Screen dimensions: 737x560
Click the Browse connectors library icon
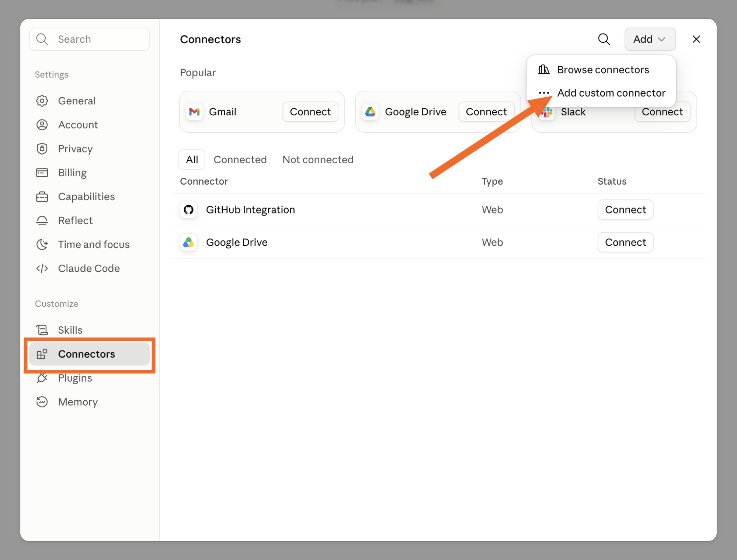[544, 69]
